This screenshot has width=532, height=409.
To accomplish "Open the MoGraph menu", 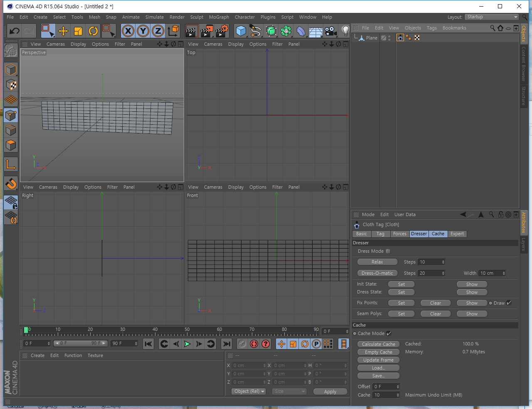I will coord(219,17).
